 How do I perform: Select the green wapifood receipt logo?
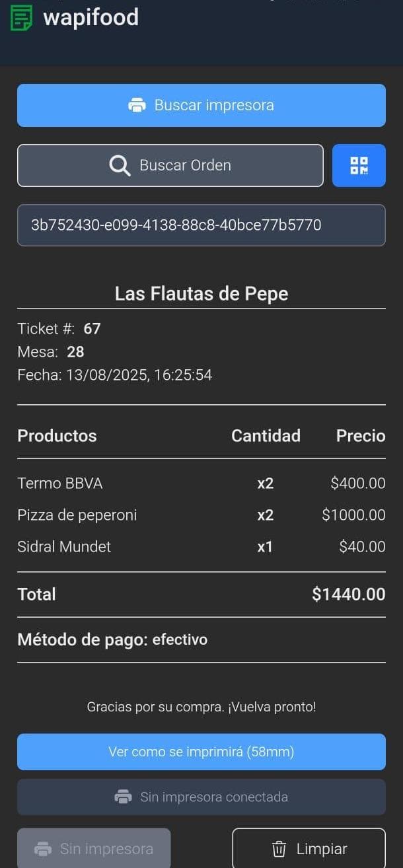point(21,17)
